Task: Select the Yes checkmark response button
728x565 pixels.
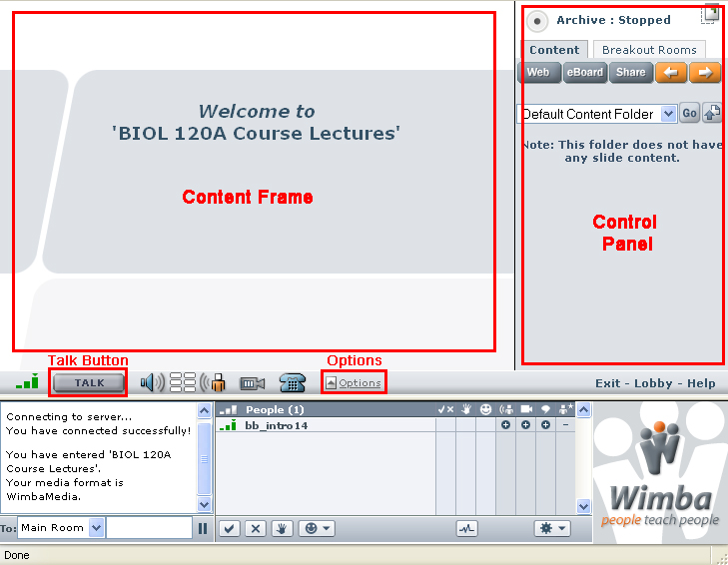Action: click(x=230, y=528)
